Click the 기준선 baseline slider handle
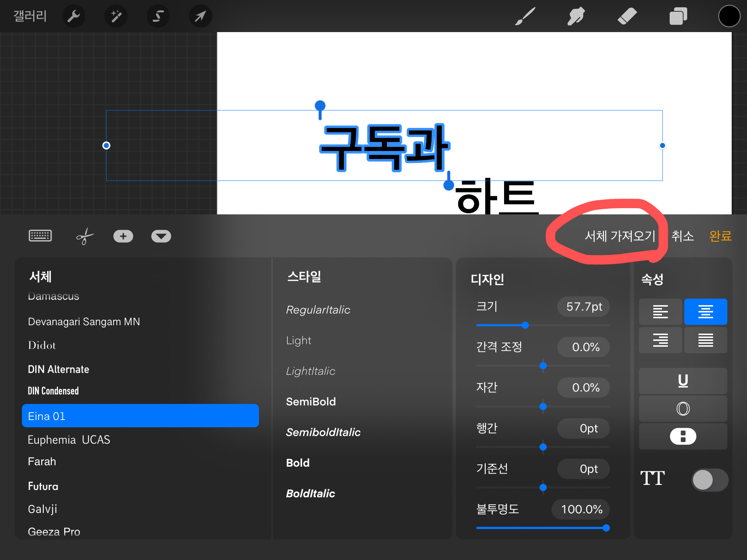747x560 pixels. 543,487
